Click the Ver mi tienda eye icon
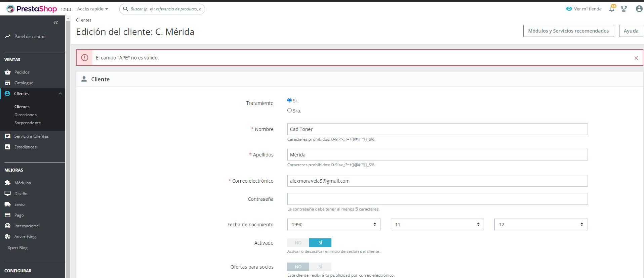 [569, 9]
